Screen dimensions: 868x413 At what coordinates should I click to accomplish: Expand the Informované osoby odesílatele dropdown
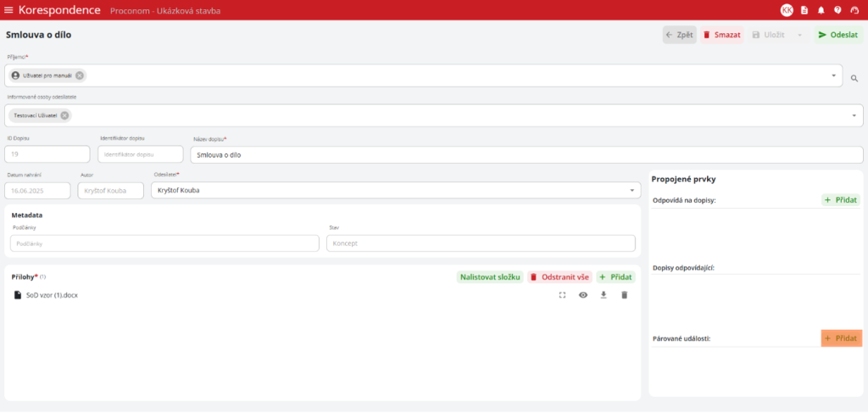pos(854,115)
